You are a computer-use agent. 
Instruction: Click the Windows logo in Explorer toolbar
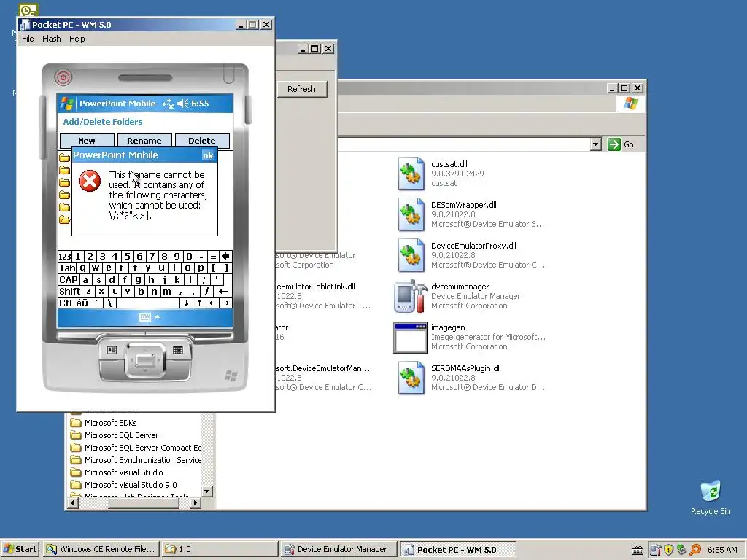(631, 104)
